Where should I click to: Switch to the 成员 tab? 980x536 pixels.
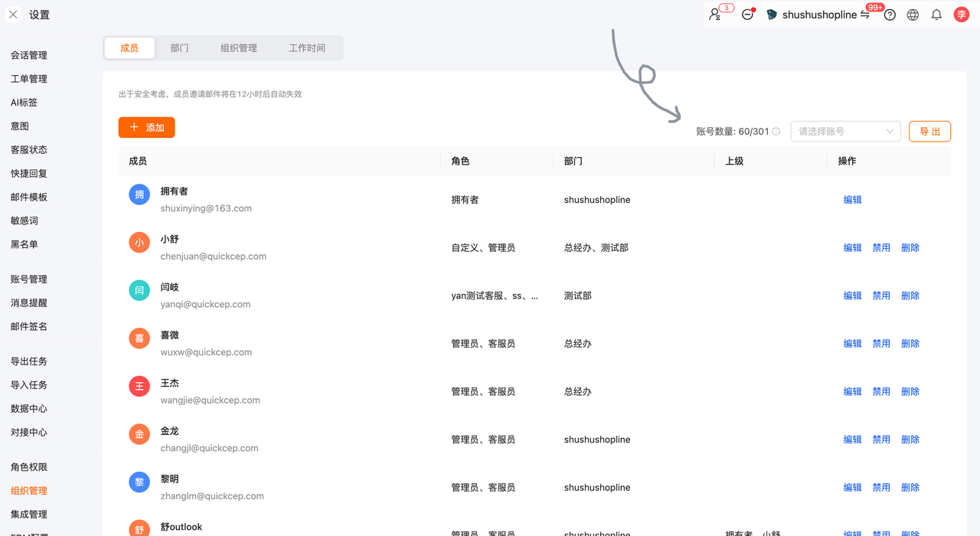point(129,48)
